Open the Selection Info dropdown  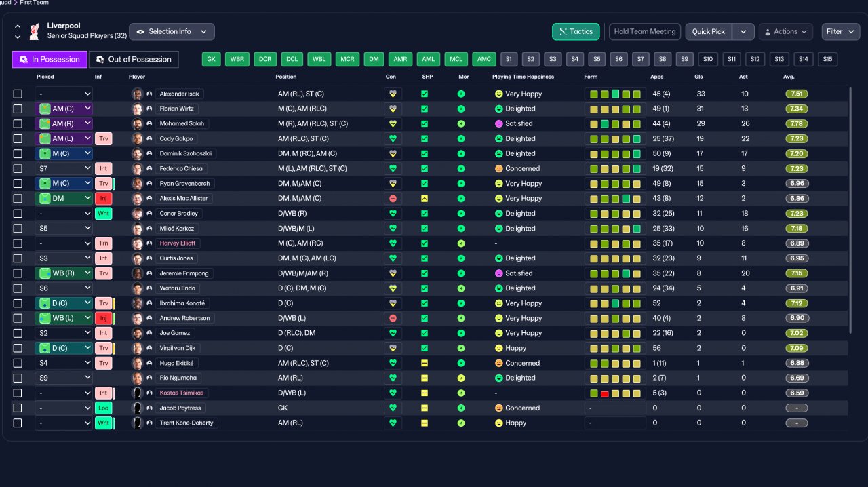click(x=172, y=31)
